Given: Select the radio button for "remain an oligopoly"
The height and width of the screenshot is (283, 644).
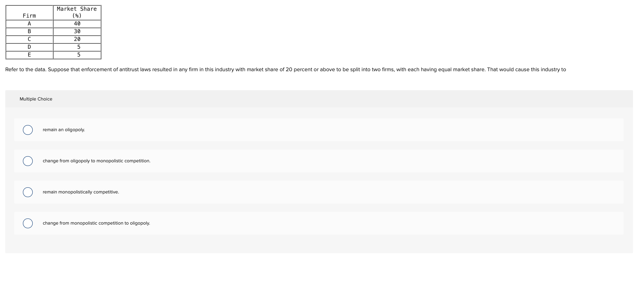Looking at the screenshot, I should [x=28, y=130].
